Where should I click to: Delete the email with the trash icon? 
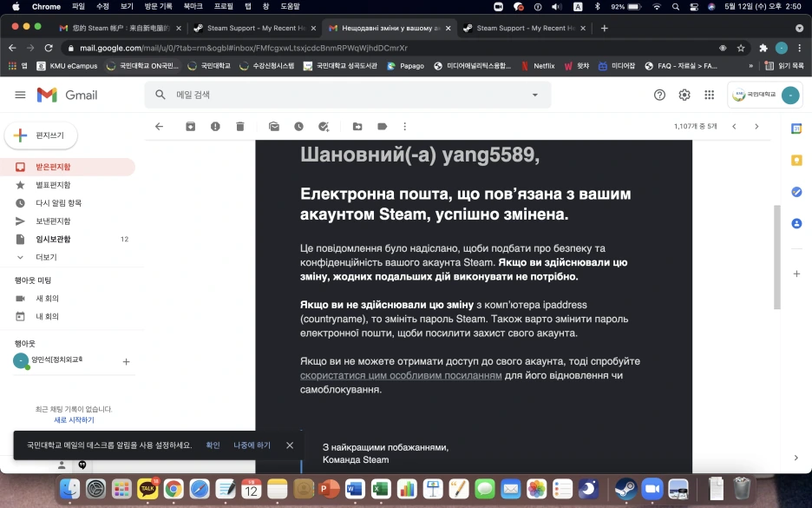(x=240, y=126)
